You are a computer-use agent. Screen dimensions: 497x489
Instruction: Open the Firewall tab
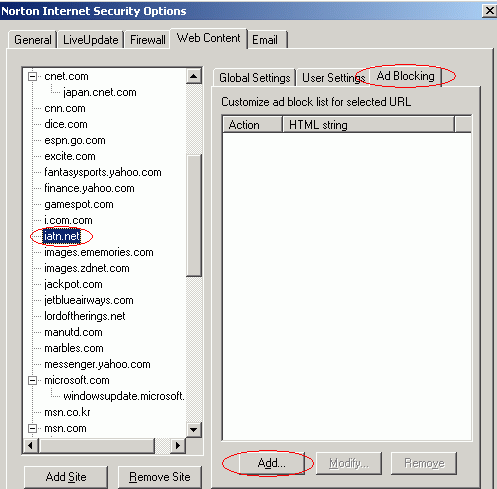pyautogui.click(x=147, y=40)
